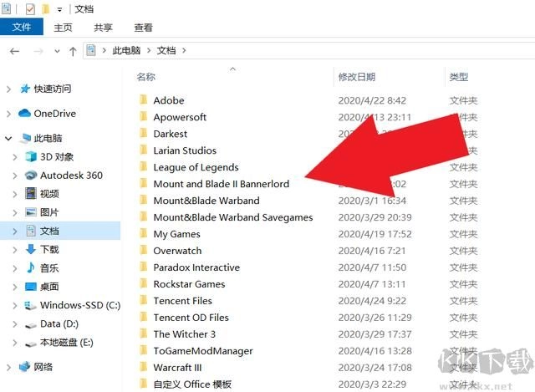Open the OneDrive cloud icon in sidebar

[24, 114]
